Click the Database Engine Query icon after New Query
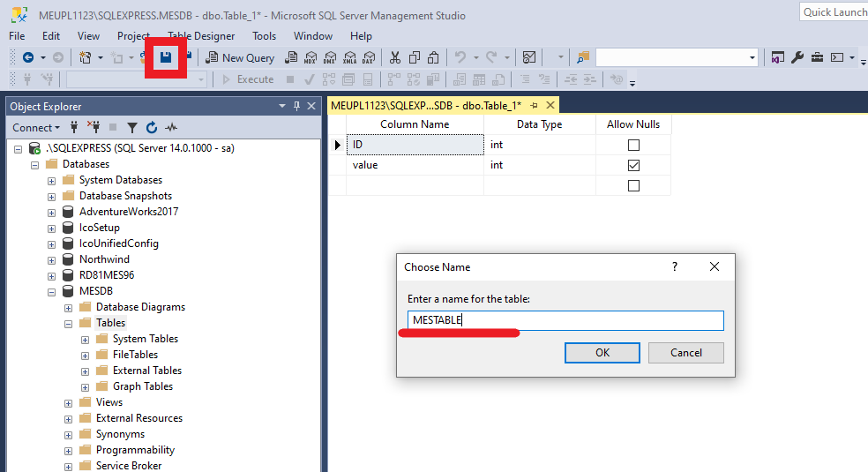The height and width of the screenshot is (472, 868). tap(291, 57)
